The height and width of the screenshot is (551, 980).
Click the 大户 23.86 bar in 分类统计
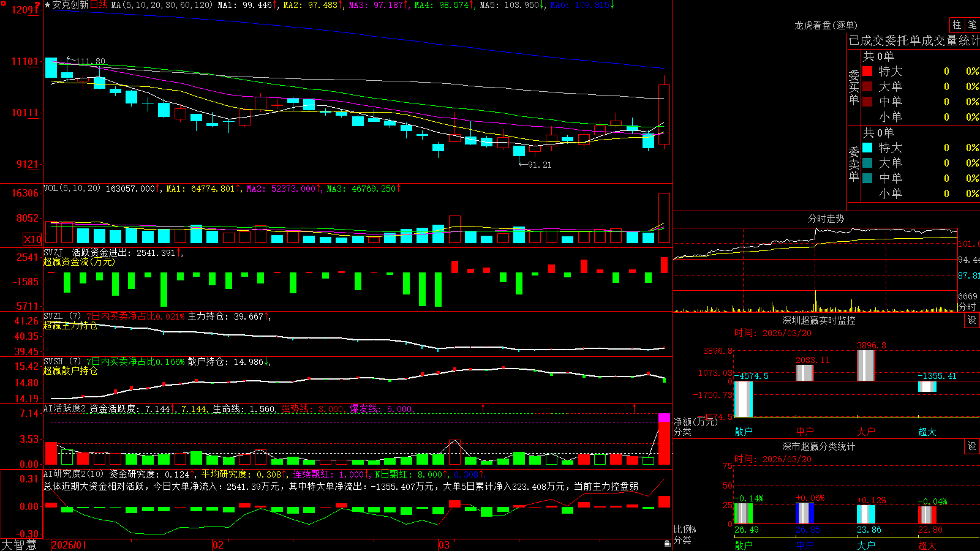tap(866, 514)
